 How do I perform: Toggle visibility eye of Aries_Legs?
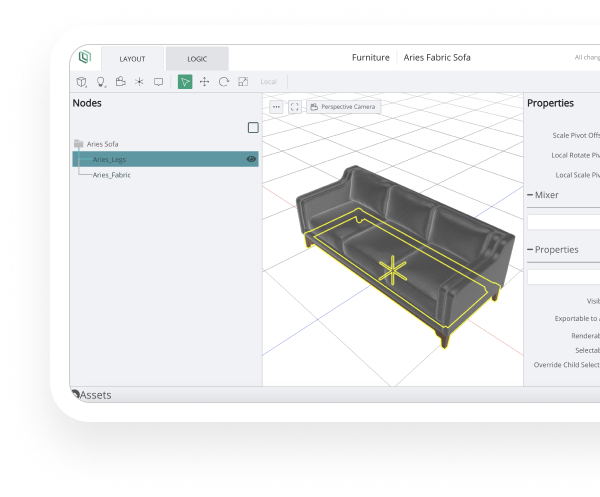pyautogui.click(x=251, y=159)
